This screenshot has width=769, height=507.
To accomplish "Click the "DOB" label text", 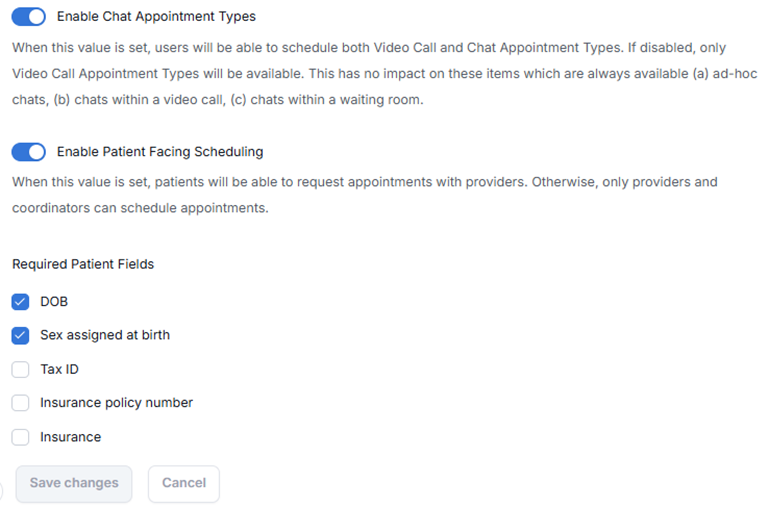I will (54, 301).
